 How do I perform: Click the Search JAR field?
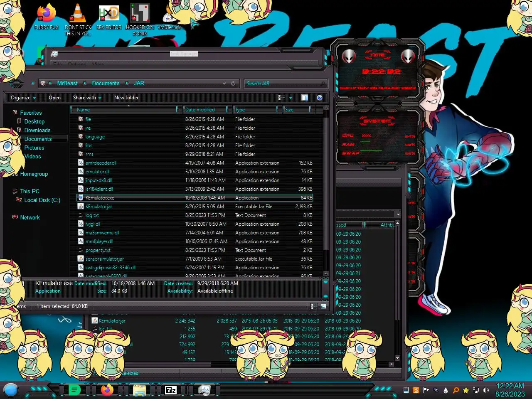coord(286,84)
